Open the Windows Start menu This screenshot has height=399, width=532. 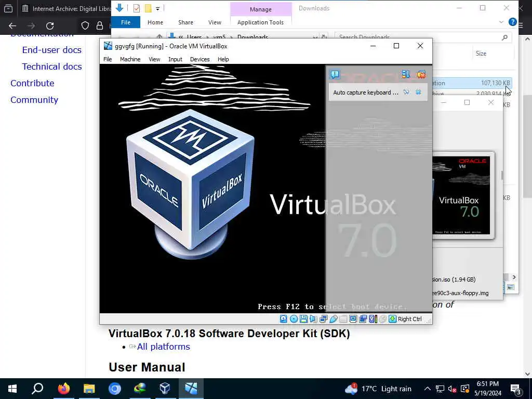(12, 389)
